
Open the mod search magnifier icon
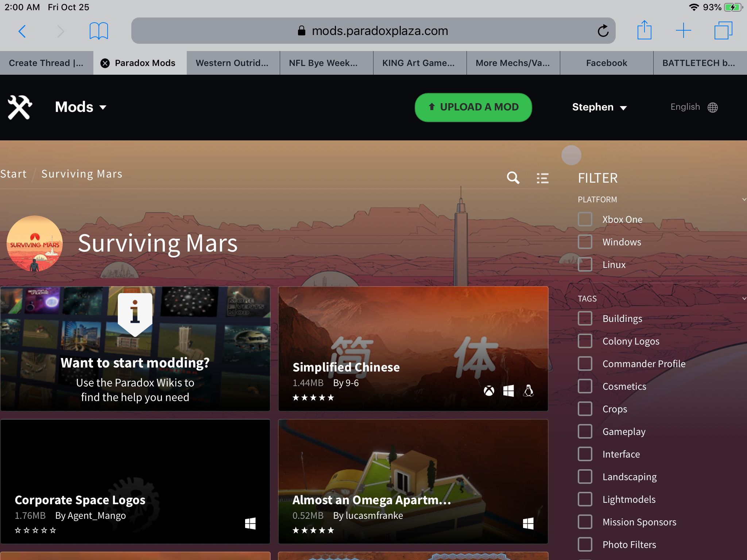pyautogui.click(x=513, y=178)
